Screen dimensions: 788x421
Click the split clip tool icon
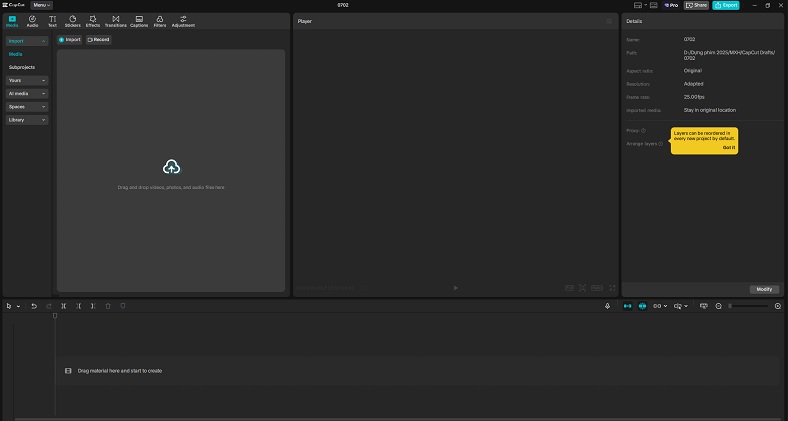click(63, 306)
